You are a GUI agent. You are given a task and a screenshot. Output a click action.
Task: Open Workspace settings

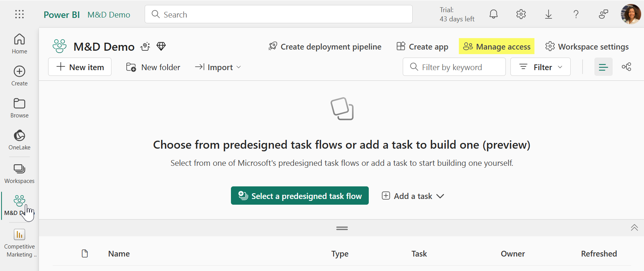pos(587,47)
